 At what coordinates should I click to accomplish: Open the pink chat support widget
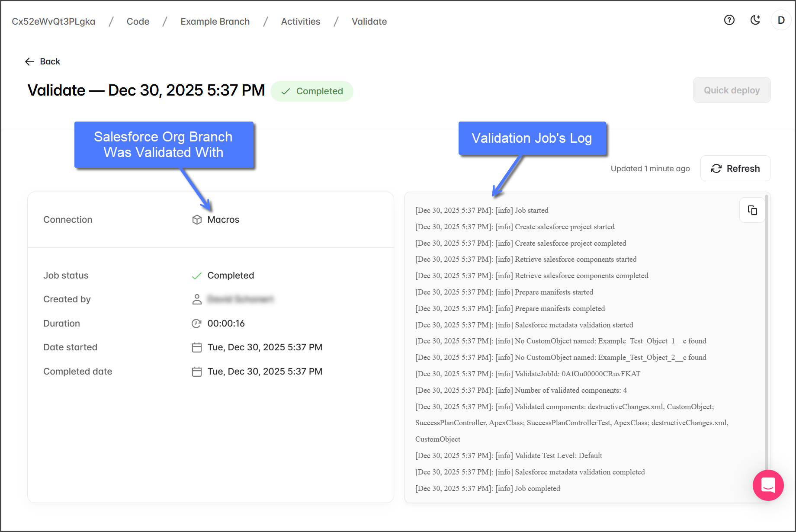(768, 485)
